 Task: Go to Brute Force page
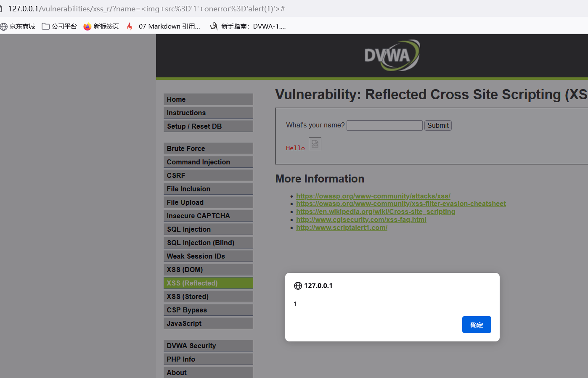(208, 148)
